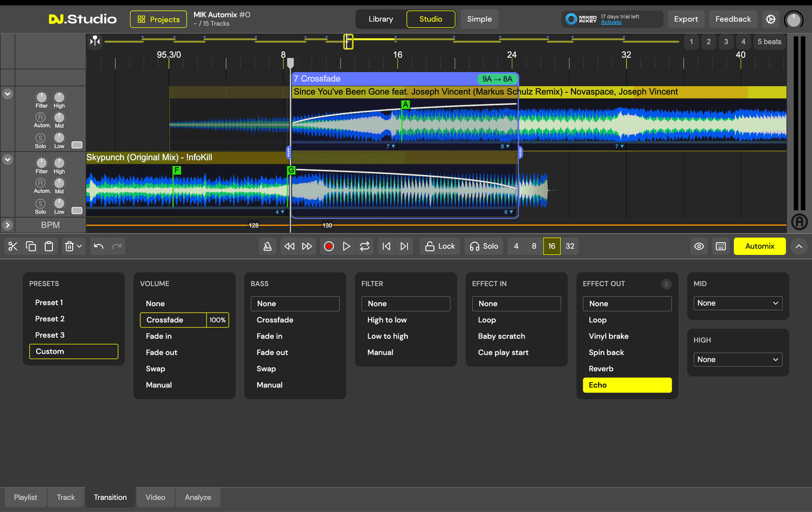Collapse the first track with its chevron
Screen dimensions: 812x512
(8, 94)
